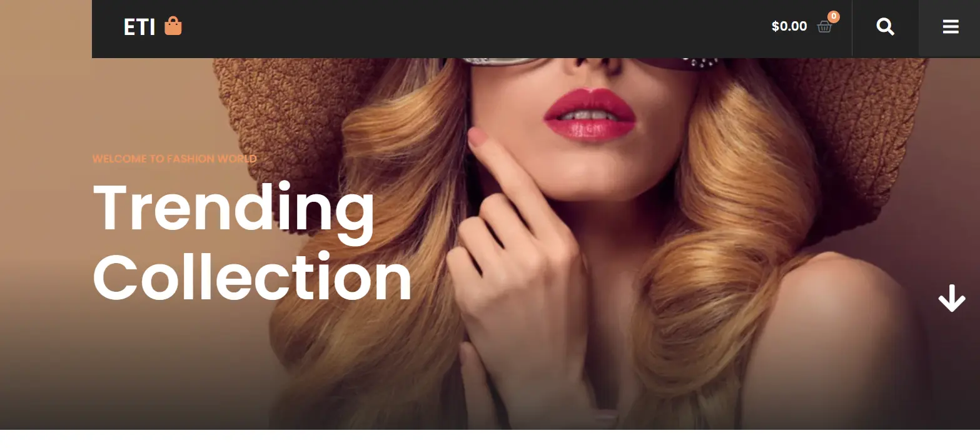Click the orange cart count badge
The width and height of the screenshot is (980, 448).
point(834,17)
